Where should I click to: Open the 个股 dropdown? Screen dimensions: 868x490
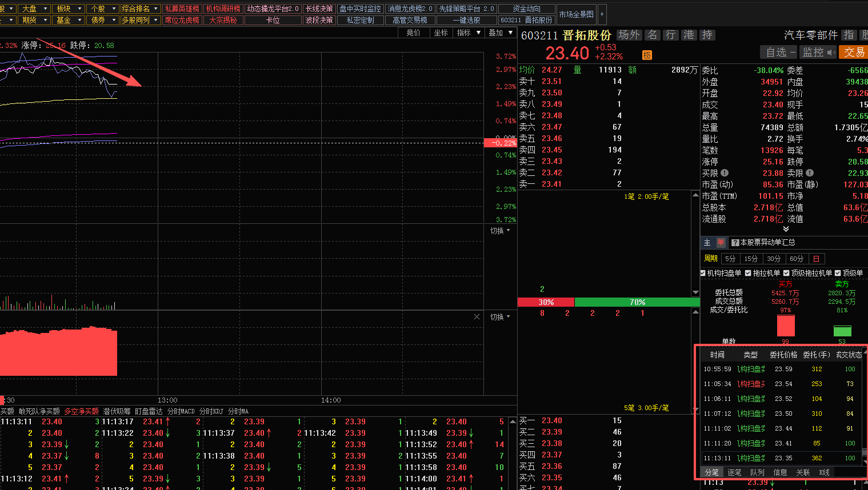click(x=102, y=9)
